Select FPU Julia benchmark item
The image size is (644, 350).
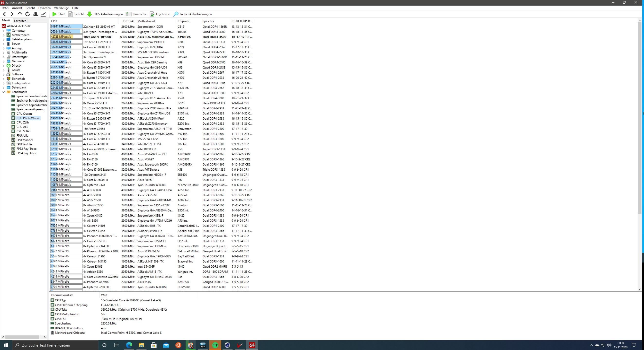(22, 136)
